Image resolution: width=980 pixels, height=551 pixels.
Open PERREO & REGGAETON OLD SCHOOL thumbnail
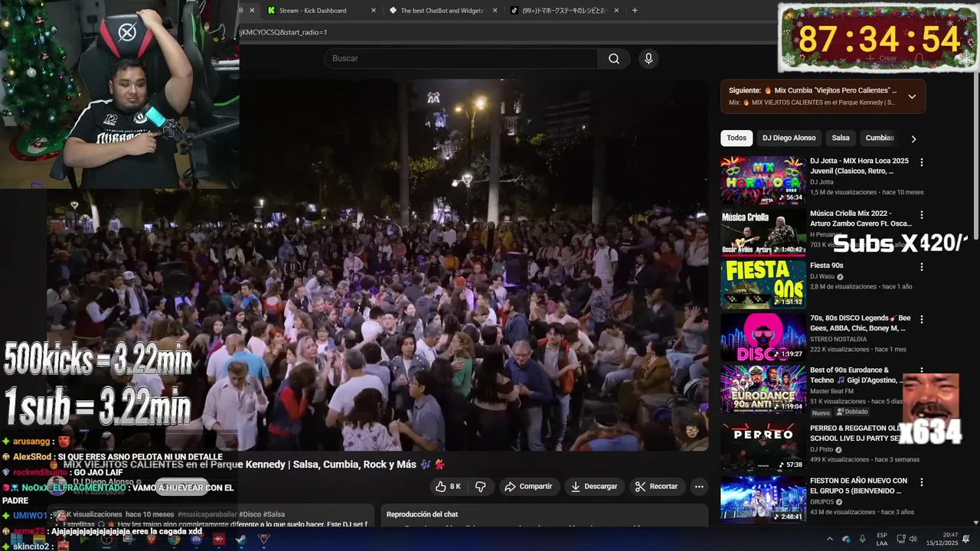763,446
